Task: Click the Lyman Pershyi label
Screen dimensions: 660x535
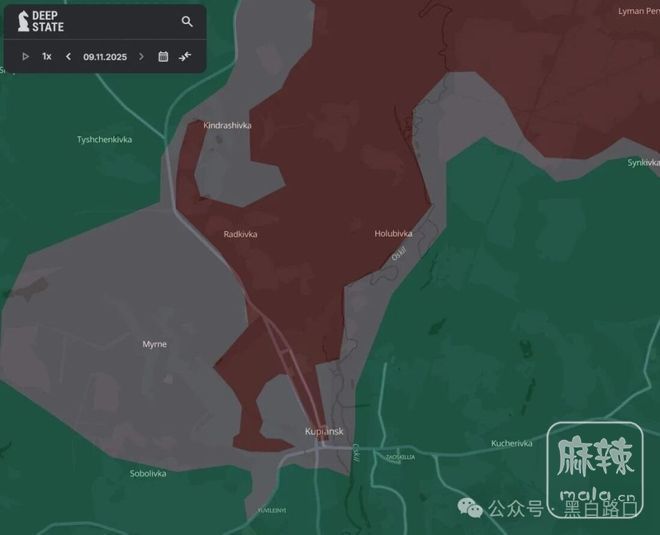Action: coord(638,10)
